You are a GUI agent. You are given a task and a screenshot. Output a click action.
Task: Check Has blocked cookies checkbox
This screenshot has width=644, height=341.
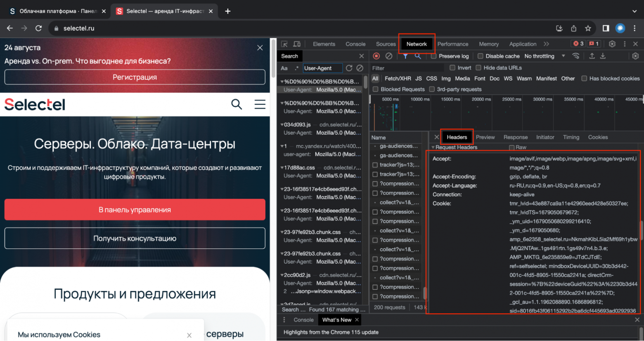pyautogui.click(x=584, y=79)
